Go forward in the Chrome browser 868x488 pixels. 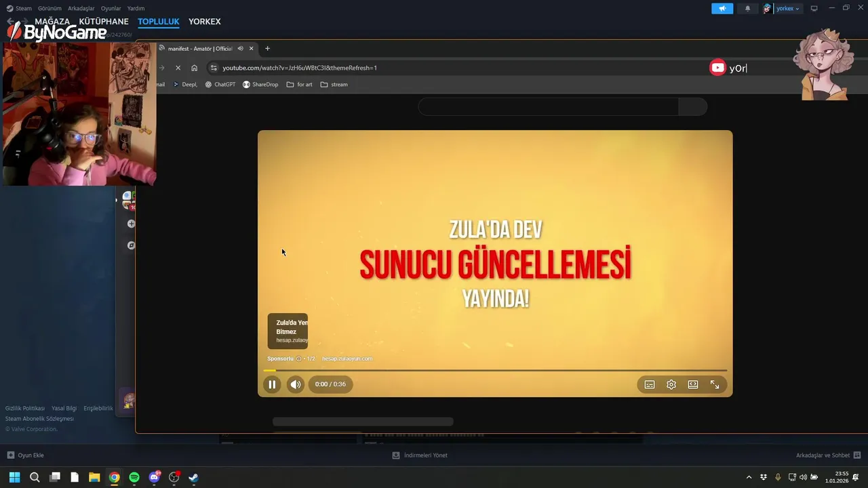[x=161, y=68]
